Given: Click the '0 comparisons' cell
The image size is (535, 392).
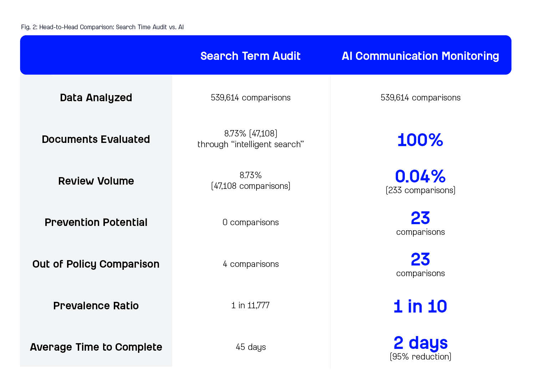Looking at the screenshot, I should (x=250, y=222).
